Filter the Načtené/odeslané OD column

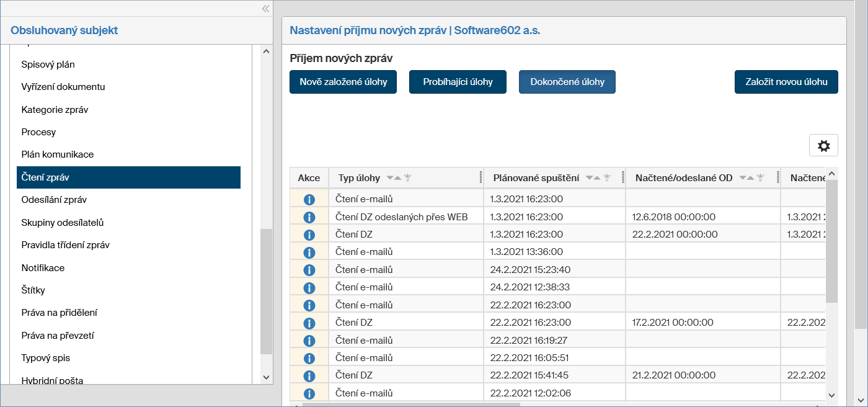[760, 178]
